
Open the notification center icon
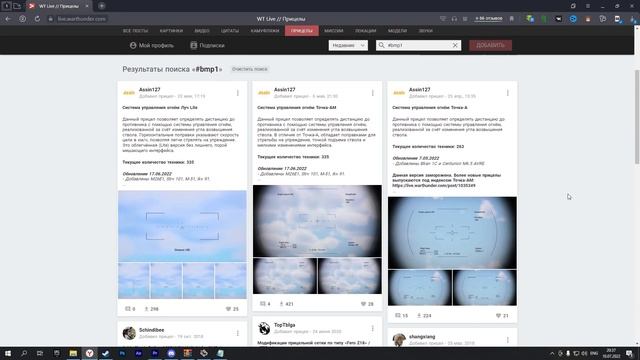pos(629,353)
